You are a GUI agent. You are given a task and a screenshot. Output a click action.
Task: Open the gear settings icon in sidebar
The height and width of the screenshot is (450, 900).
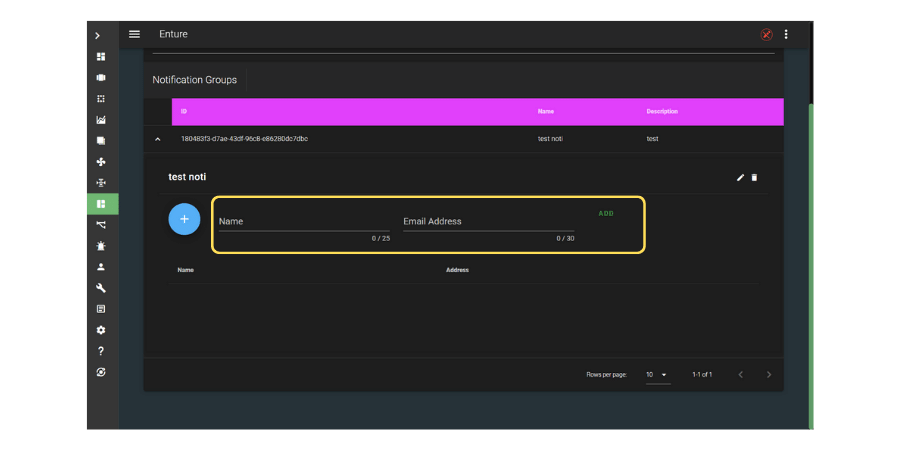click(101, 330)
